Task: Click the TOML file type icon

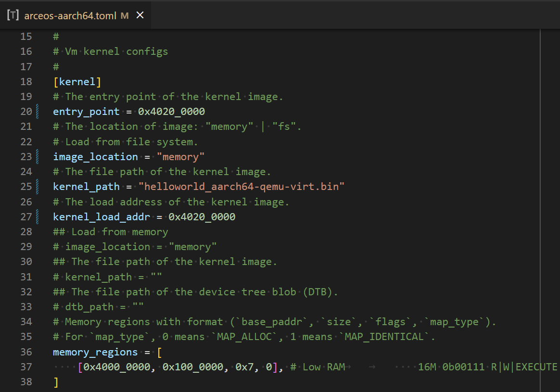Action: (x=13, y=15)
